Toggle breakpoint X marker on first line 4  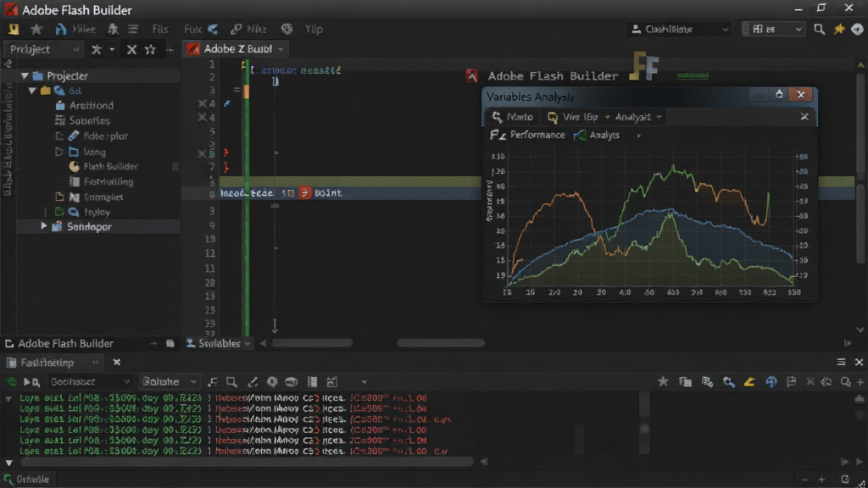tap(202, 103)
